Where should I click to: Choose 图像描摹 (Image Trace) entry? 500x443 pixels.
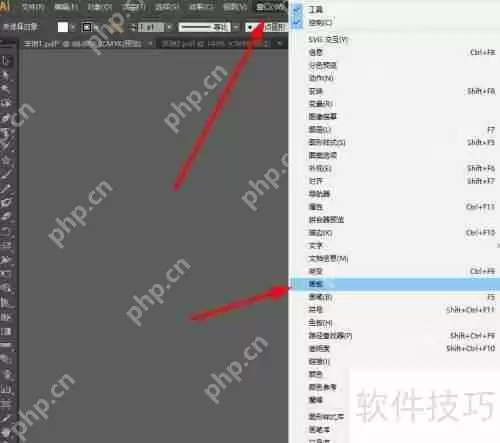394,116
